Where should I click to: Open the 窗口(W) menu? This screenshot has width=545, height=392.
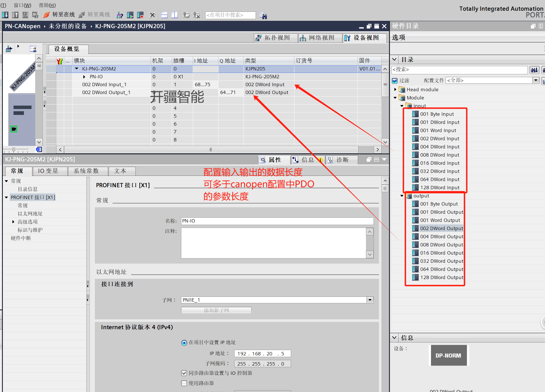[x=23, y=5]
